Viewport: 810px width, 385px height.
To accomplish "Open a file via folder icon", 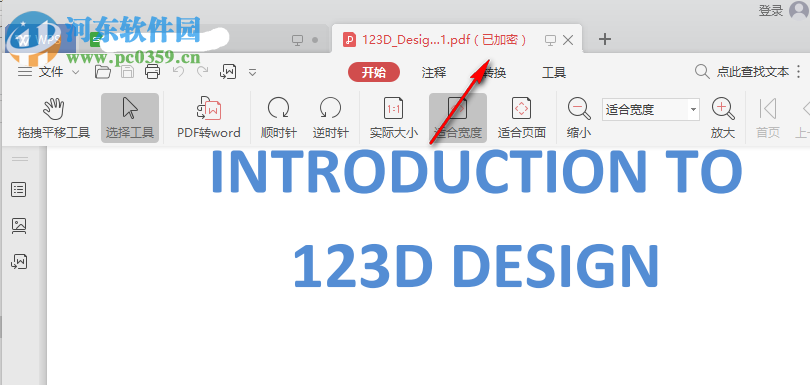I will pos(103,72).
